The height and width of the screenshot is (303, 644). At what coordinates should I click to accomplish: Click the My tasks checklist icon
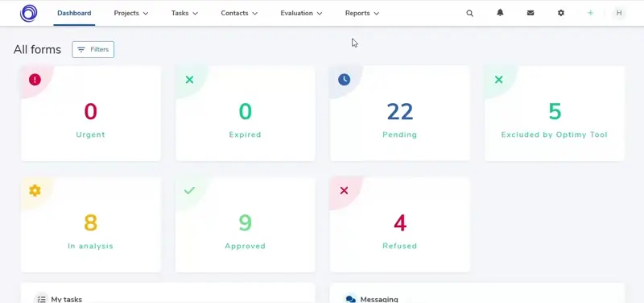[41, 299]
